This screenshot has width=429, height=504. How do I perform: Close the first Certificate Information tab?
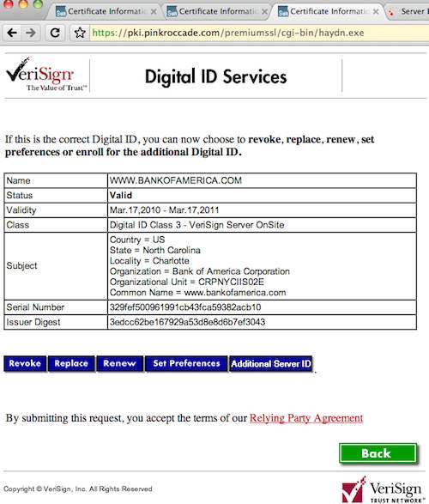(x=154, y=12)
